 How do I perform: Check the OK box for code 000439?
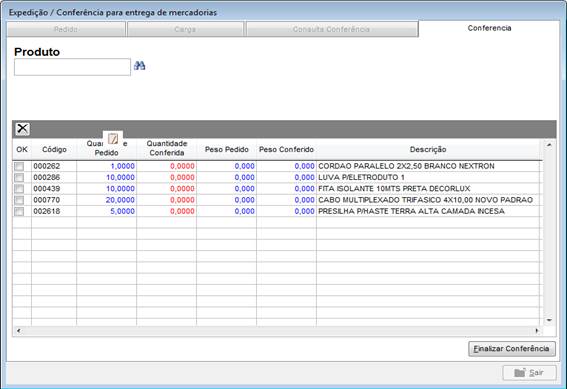pyautogui.click(x=19, y=189)
